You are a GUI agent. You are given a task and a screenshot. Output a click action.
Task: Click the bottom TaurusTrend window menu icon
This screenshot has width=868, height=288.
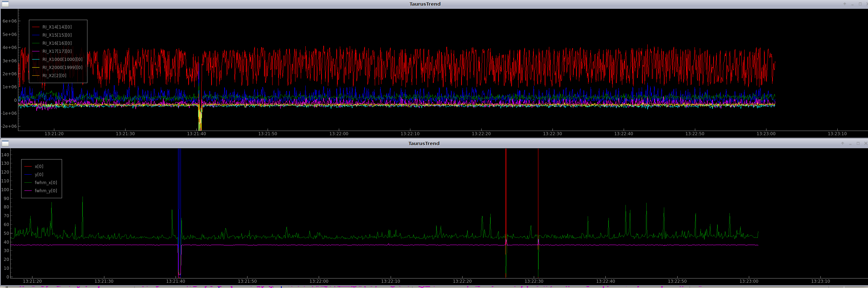pyautogui.click(x=5, y=143)
